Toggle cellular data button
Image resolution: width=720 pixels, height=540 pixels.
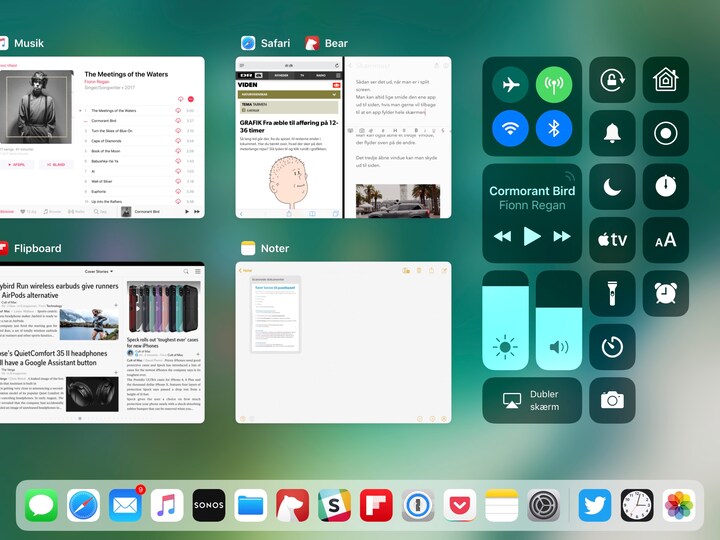pyautogui.click(x=554, y=85)
